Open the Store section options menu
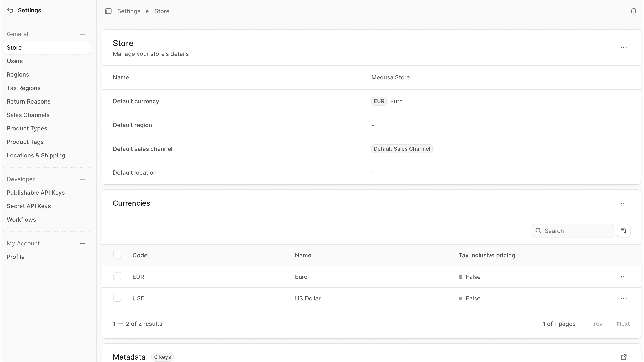This screenshot has height=362, width=644. coord(624,48)
